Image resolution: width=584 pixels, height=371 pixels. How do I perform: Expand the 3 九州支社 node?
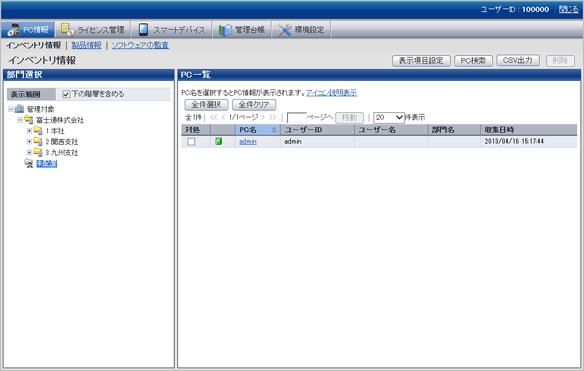point(29,152)
